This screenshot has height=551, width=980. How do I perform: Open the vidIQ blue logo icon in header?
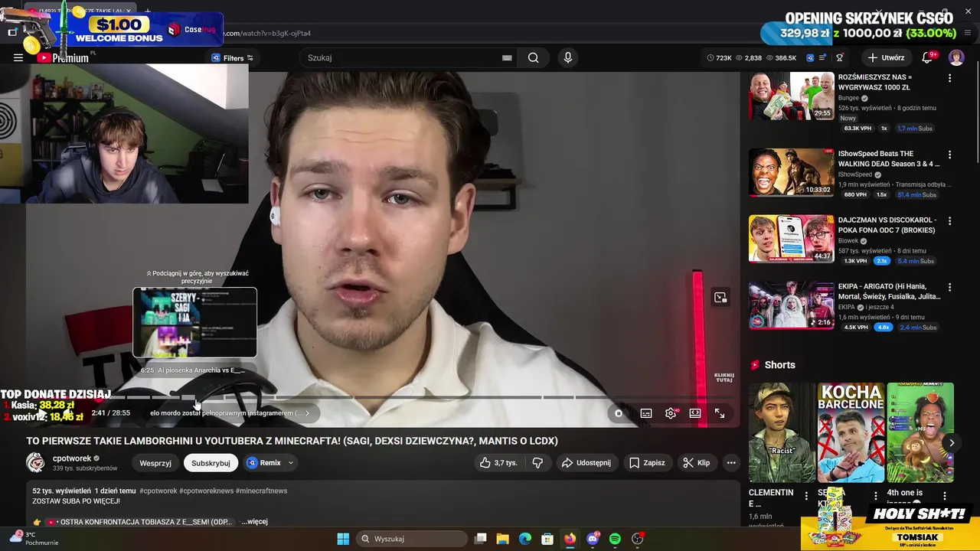pyautogui.click(x=811, y=57)
